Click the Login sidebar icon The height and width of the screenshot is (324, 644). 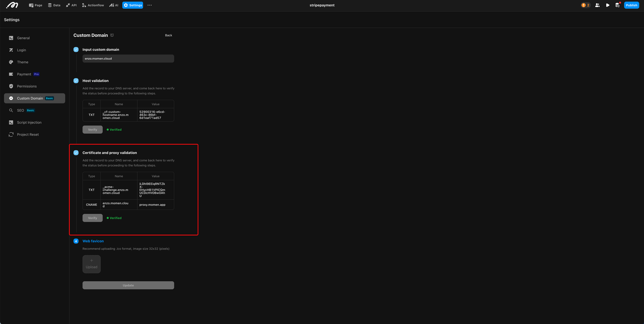coord(11,50)
